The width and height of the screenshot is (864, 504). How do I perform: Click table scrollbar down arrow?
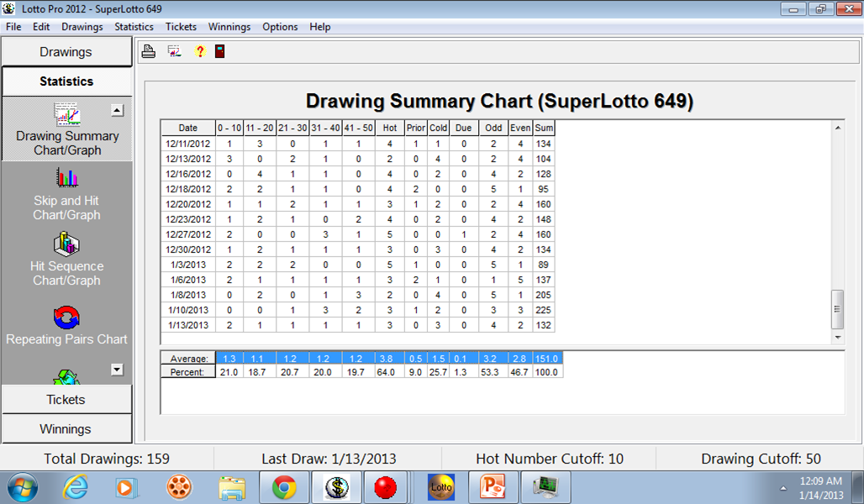[838, 337]
